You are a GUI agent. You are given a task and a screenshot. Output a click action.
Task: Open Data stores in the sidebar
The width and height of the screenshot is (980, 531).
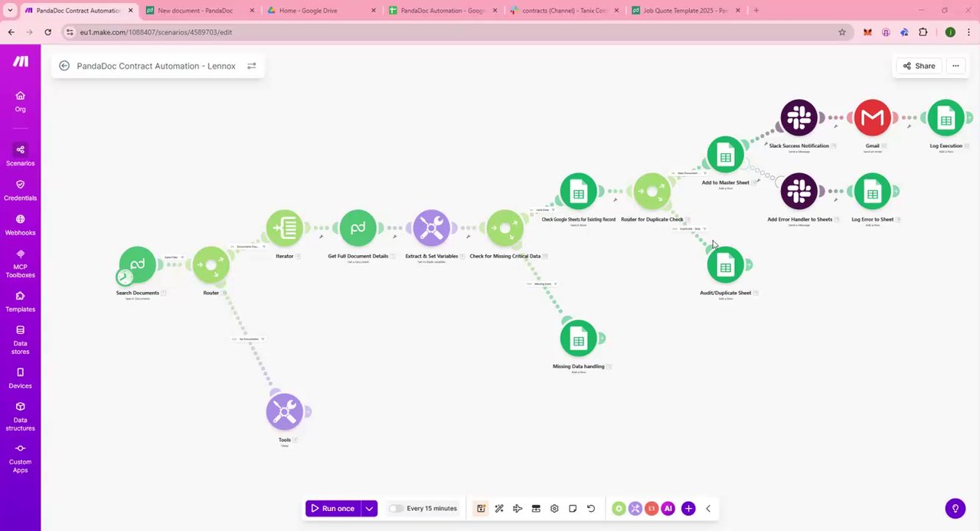pos(21,339)
